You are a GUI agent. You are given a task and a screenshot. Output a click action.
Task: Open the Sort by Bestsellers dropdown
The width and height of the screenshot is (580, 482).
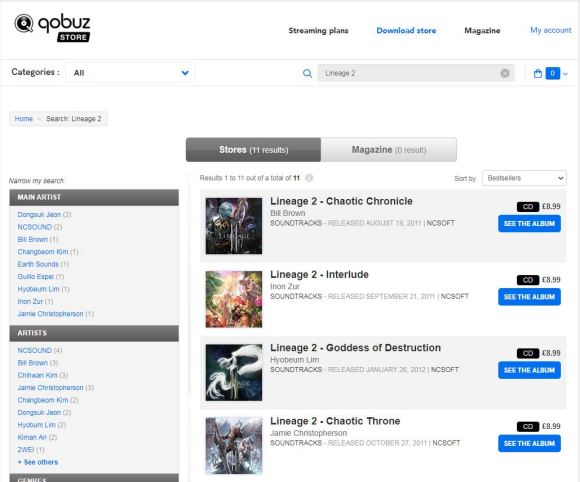pos(524,178)
